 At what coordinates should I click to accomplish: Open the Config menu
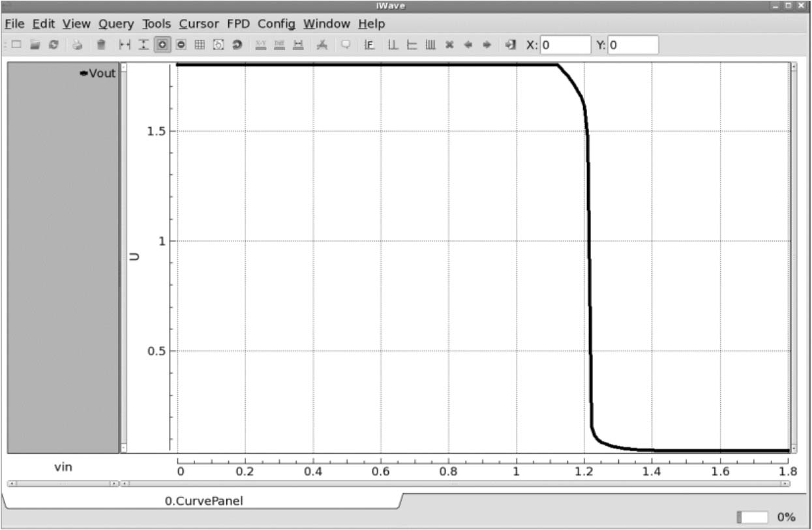tap(276, 24)
